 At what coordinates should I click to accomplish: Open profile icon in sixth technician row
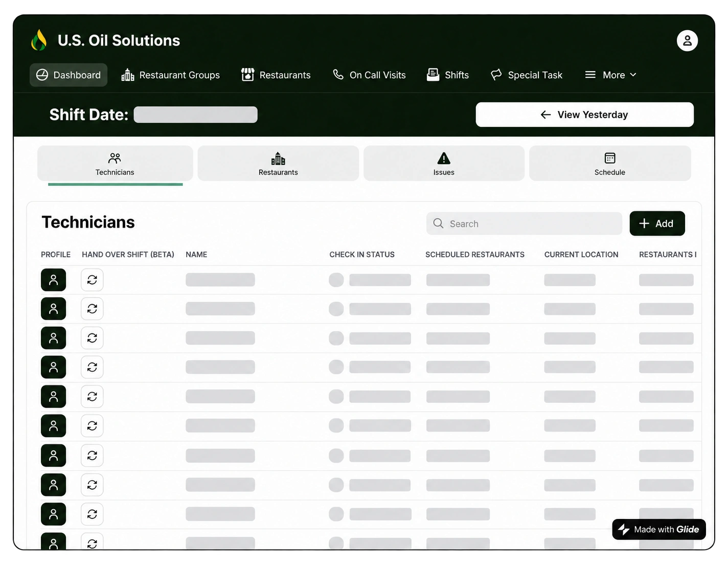(x=54, y=426)
